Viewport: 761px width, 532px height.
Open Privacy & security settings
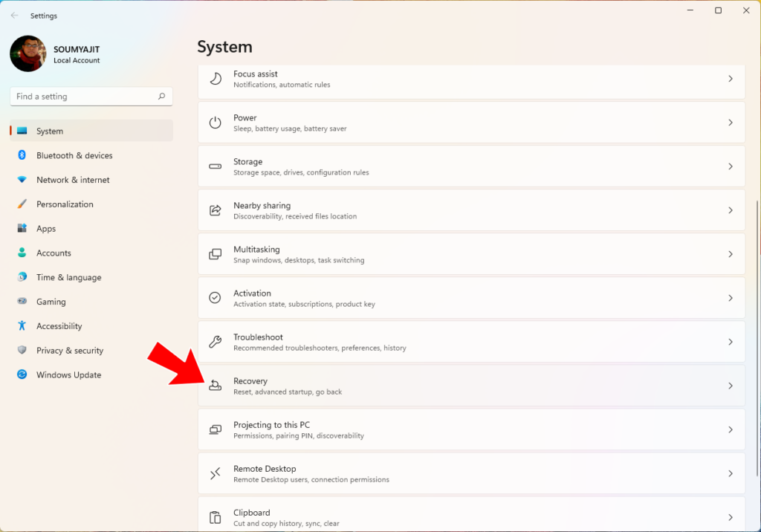(91, 350)
